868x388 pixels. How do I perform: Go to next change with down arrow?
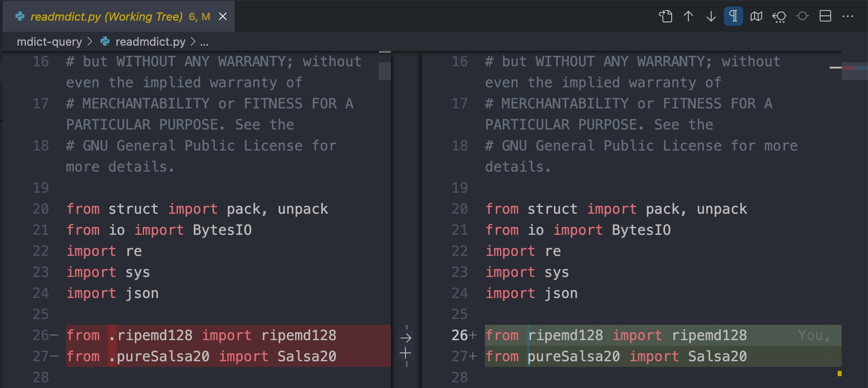[x=711, y=17]
